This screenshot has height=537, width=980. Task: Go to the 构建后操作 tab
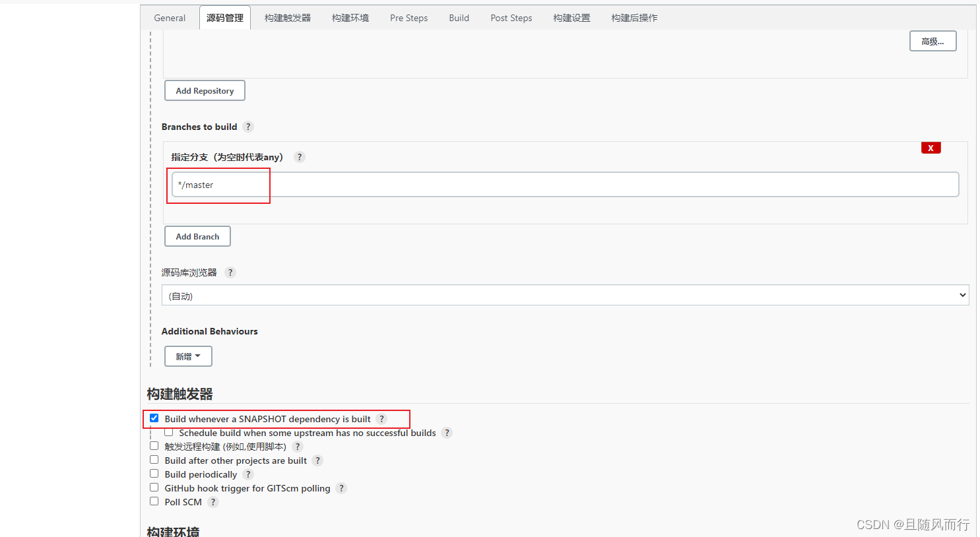point(634,18)
